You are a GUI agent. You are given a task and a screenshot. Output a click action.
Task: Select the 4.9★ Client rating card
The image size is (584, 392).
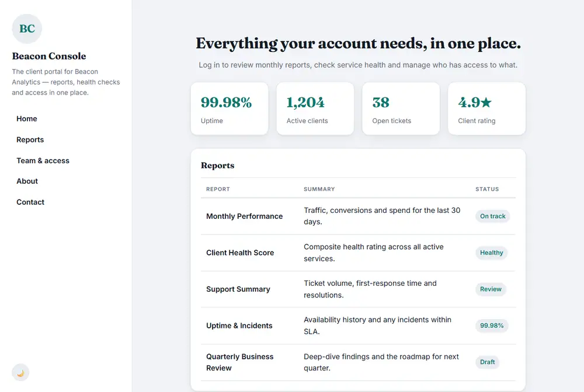coord(486,108)
